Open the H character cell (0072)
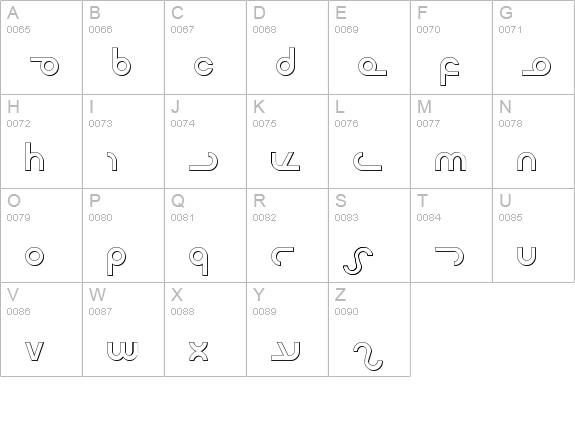The image size is (575, 421). (x=41, y=142)
